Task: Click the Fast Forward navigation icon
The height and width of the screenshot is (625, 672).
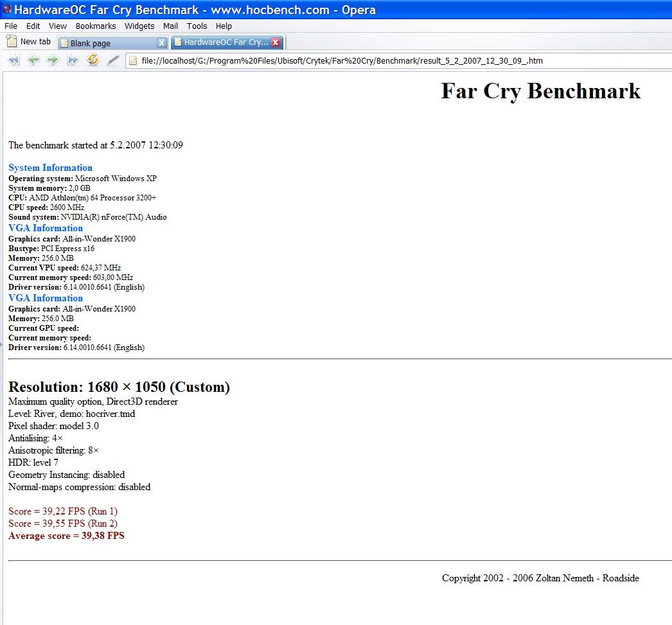Action: [73, 60]
